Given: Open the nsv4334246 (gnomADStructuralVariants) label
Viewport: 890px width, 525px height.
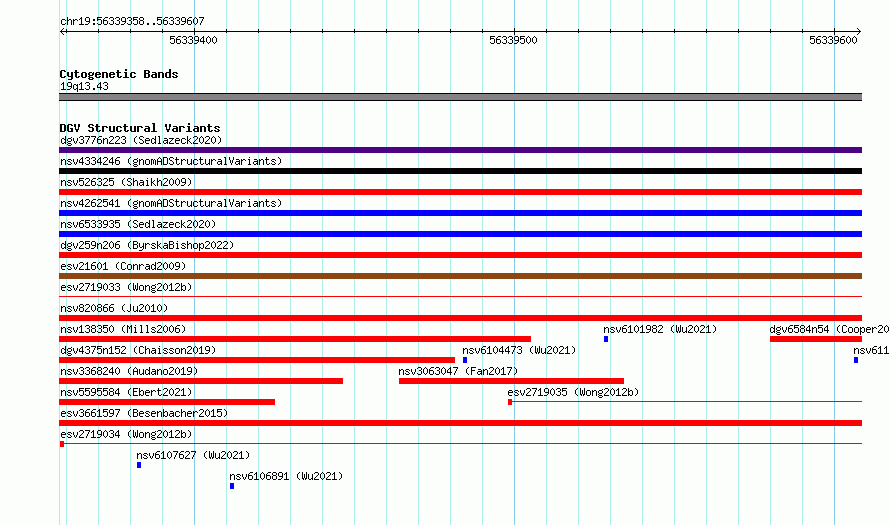Looking at the screenshot, I should [171, 161].
